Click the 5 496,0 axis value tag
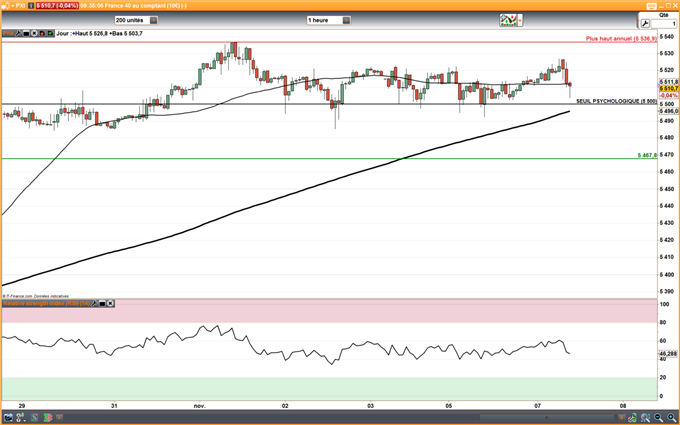 pos(669,111)
